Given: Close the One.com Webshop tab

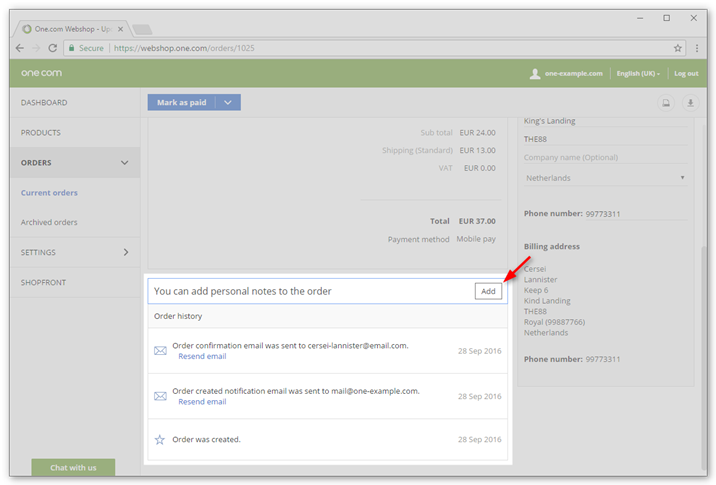Looking at the screenshot, I should (x=121, y=29).
